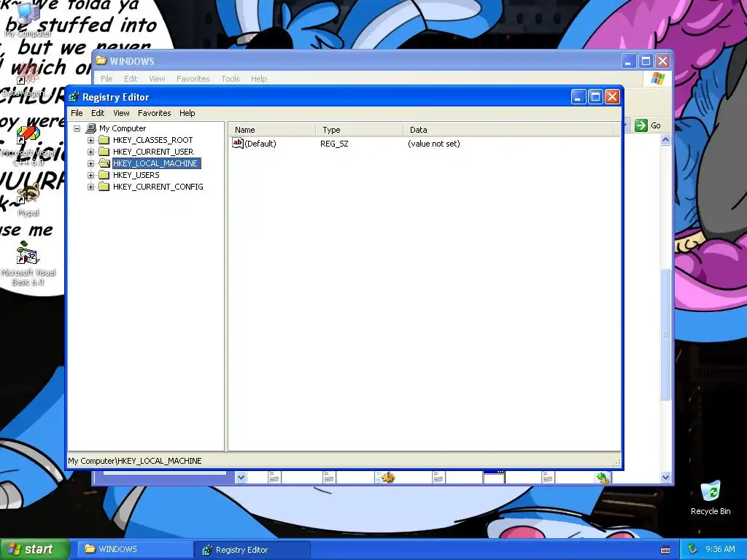The image size is (747, 560).
Task: Click dropdown arrow at bottom of WINDOWS window
Action: click(241, 477)
